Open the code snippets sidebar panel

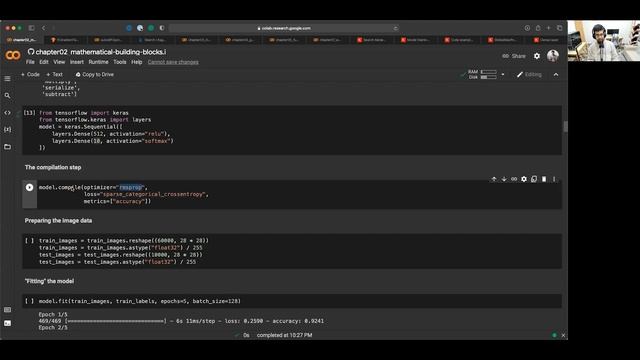(7, 113)
